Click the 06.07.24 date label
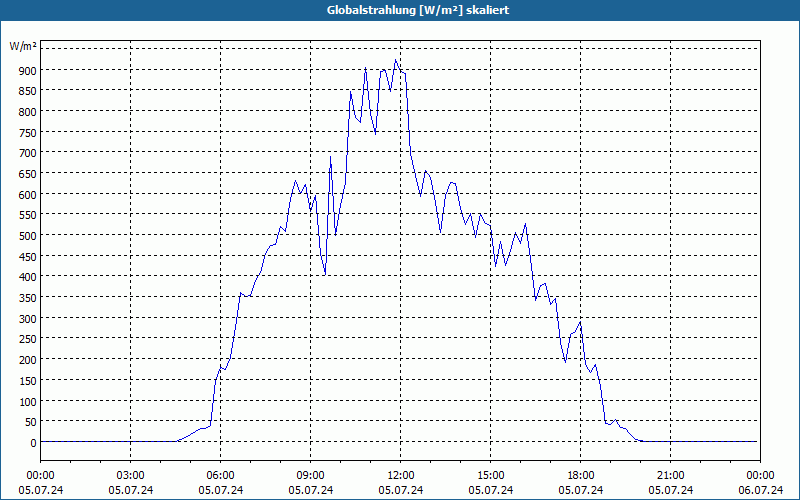The height and width of the screenshot is (500, 800). [760, 490]
